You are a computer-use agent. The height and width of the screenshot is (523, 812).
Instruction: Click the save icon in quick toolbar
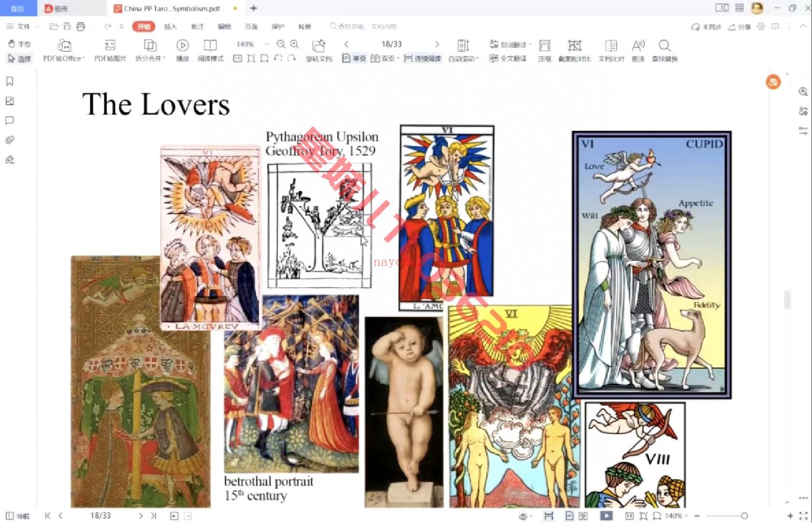click(x=67, y=27)
